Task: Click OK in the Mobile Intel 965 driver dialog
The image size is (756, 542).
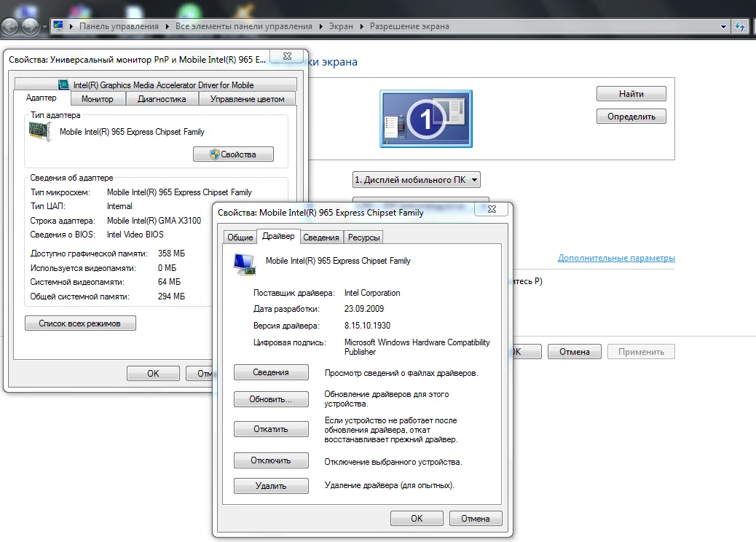Action: (x=417, y=519)
